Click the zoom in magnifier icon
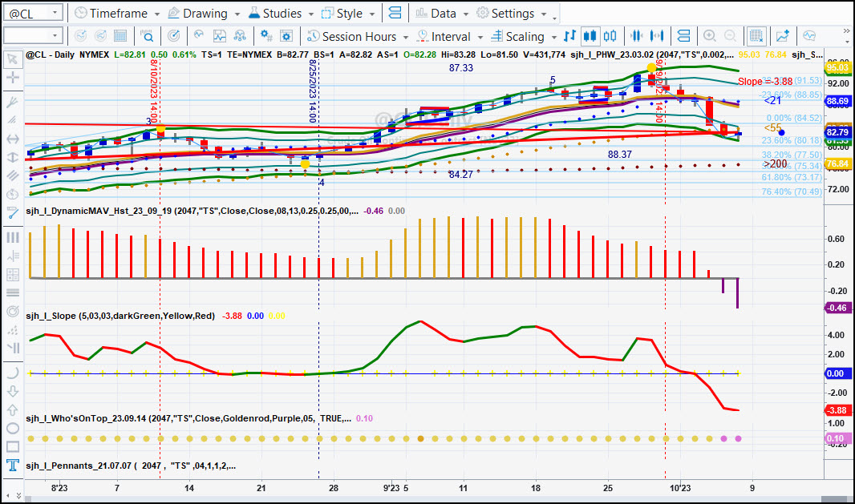The height and width of the screenshot is (504, 855). 709,36
